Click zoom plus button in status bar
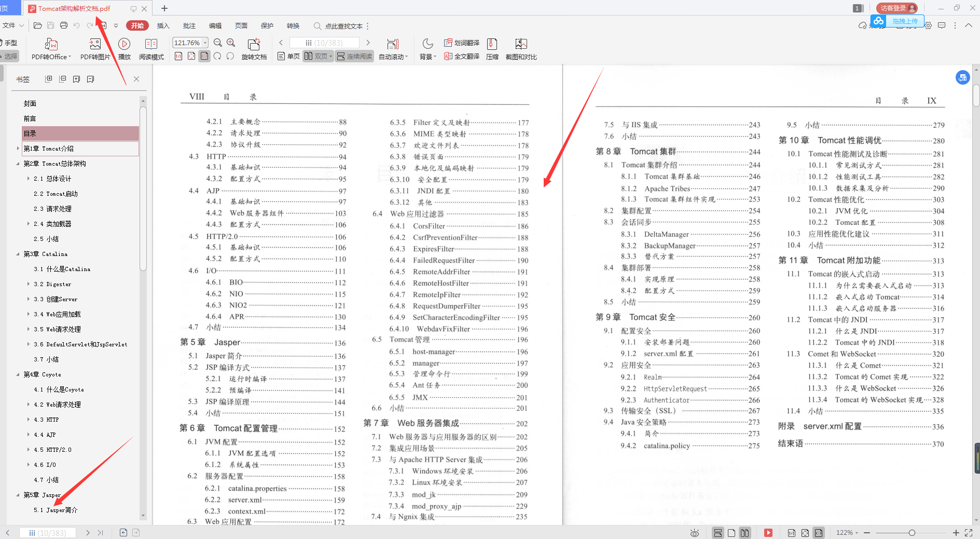The height and width of the screenshot is (539, 980). click(x=956, y=533)
